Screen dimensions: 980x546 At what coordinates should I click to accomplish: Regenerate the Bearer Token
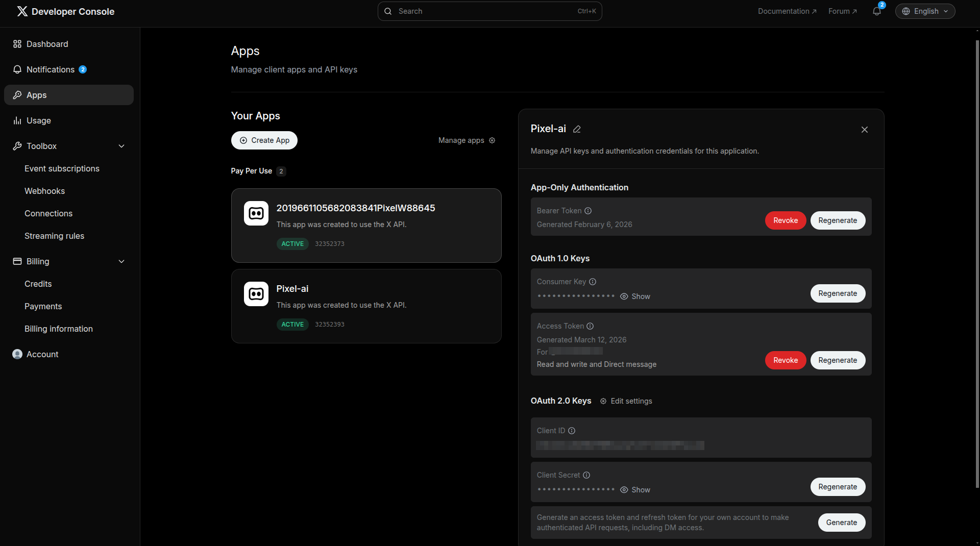pos(838,220)
